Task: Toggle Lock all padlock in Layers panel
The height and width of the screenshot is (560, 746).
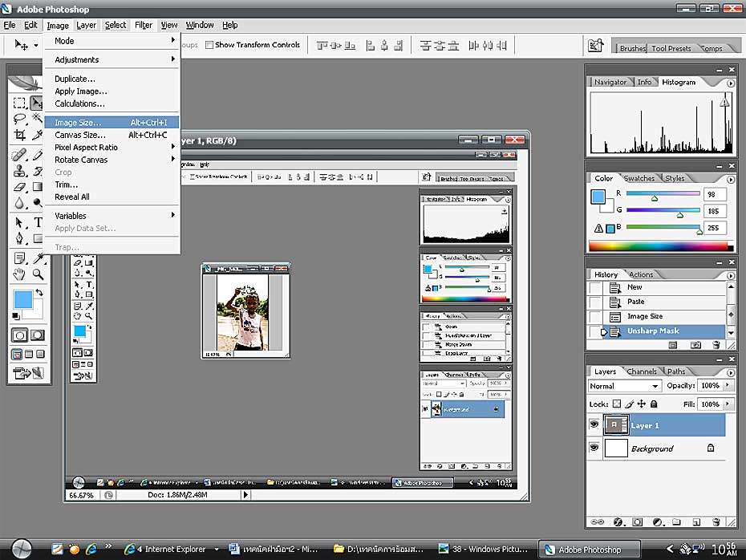Action: 655,404
